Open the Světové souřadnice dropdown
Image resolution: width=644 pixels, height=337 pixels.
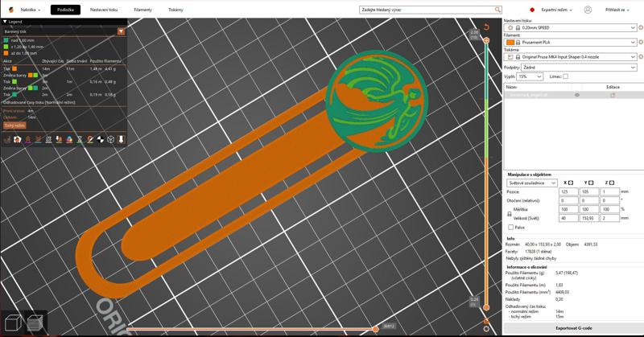pos(531,183)
